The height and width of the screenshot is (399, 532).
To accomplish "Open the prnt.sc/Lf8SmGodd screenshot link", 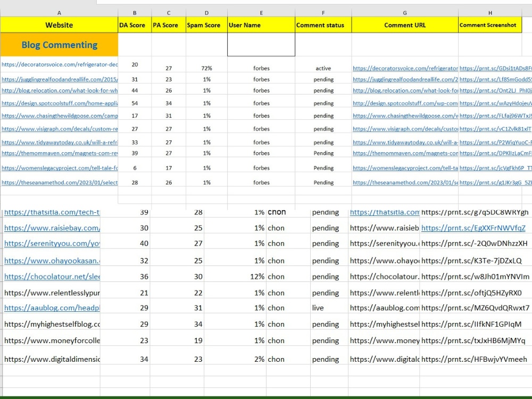I will (x=496, y=79).
